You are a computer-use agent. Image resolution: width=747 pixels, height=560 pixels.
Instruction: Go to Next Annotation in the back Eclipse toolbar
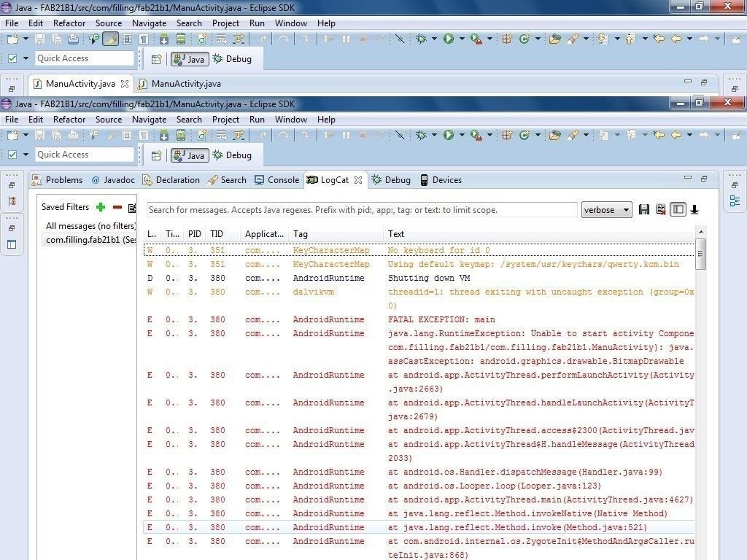point(603,39)
